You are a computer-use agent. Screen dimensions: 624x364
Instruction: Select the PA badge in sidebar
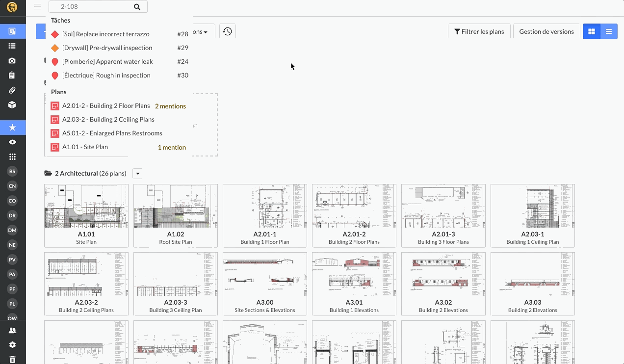(x=12, y=274)
